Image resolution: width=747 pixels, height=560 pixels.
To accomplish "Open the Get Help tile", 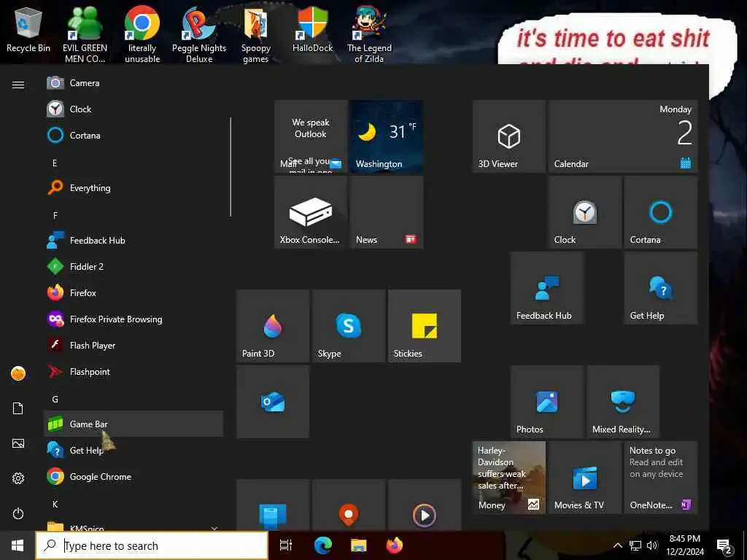I will (661, 288).
